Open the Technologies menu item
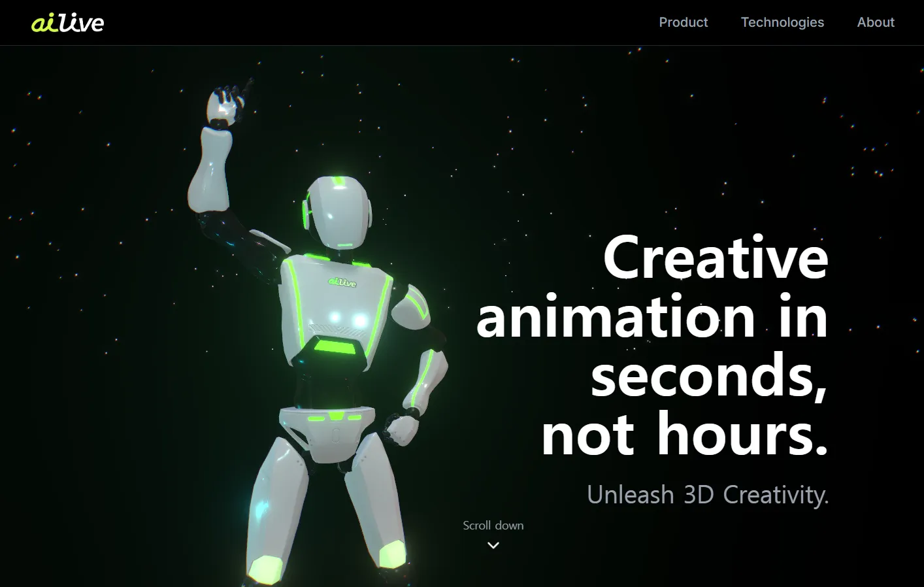924x587 pixels. pyautogui.click(x=782, y=22)
